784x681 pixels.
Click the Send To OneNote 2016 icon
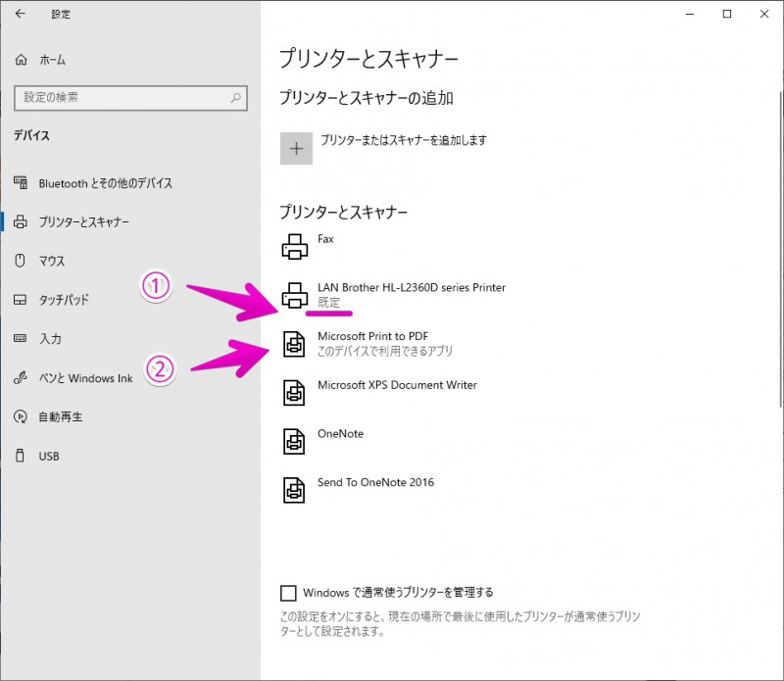point(295,489)
